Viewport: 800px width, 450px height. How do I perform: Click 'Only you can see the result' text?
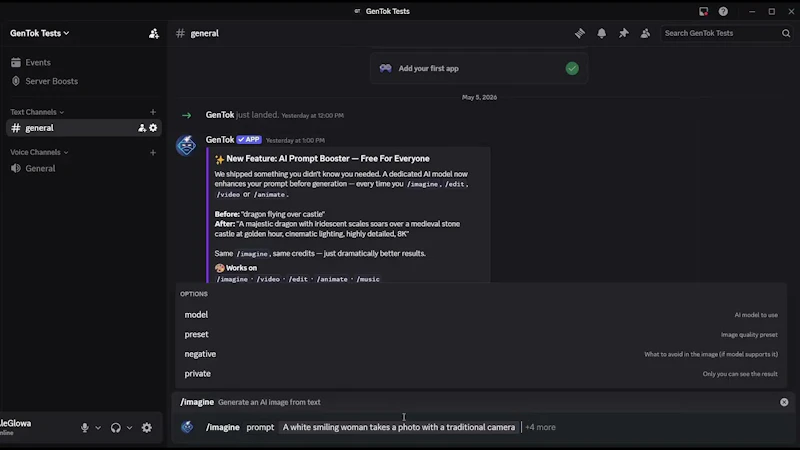pyautogui.click(x=740, y=374)
